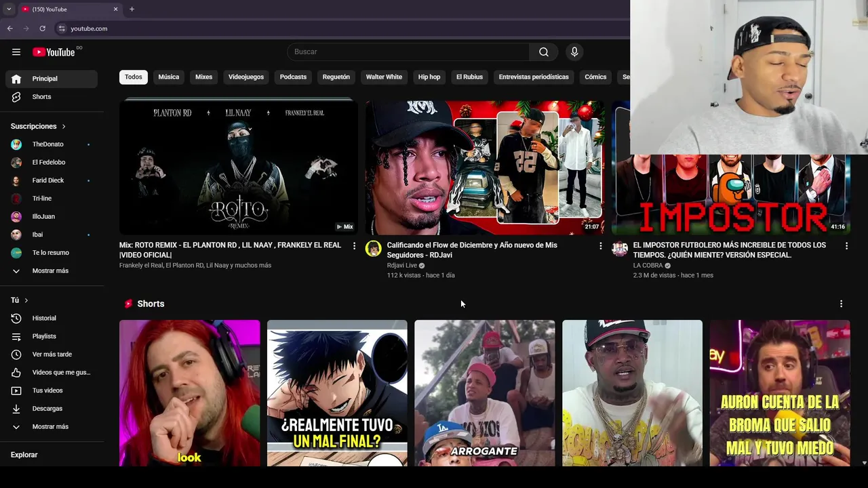
Task: Open the LA COBRA channel link
Action: point(648,266)
